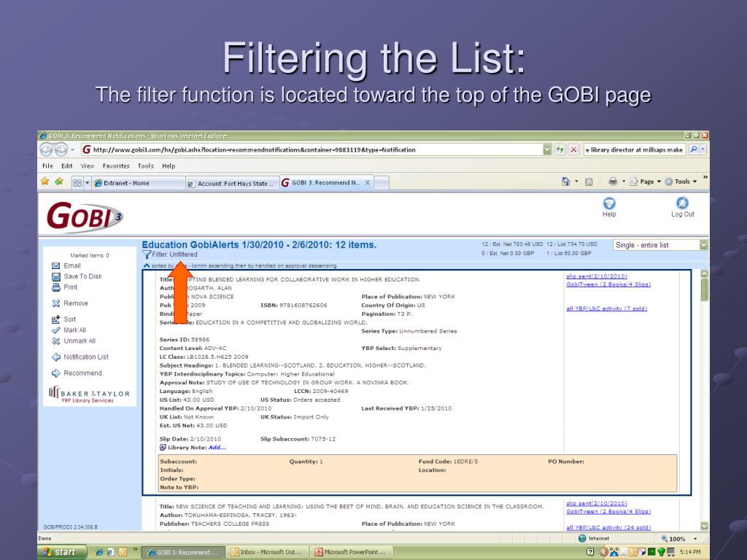The height and width of the screenshot is (560, 747).
Task: Click the taskbar clock 5:14 PM
Action: click(x=690, y=553)
